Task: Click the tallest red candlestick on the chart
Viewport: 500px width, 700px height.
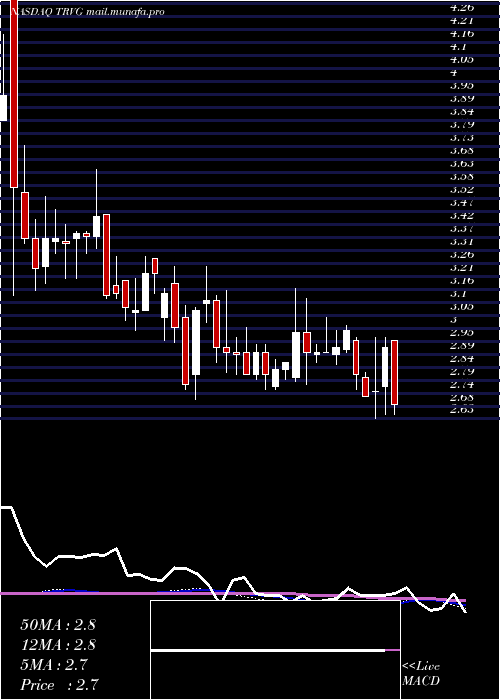Action: pos(14,94)
